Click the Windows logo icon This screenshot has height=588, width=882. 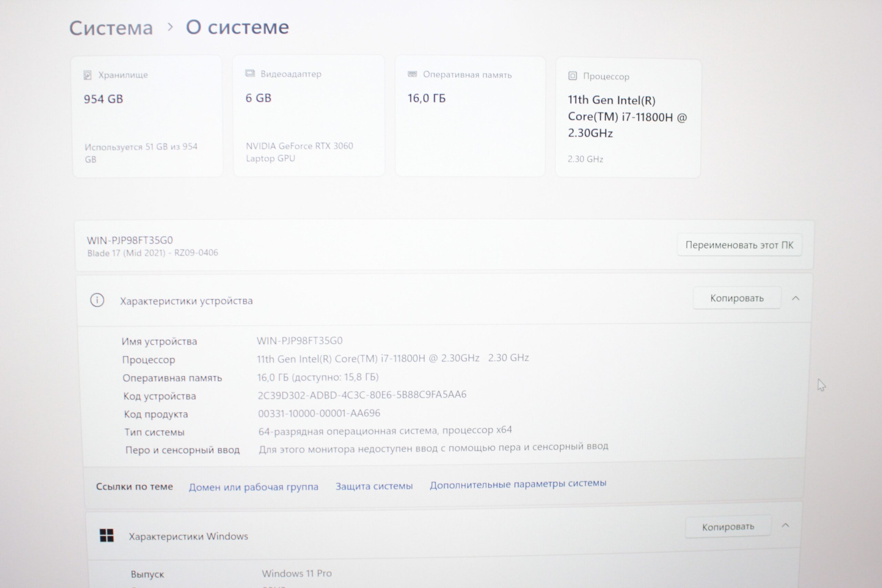pyautogui.click(x=106, y=536)
